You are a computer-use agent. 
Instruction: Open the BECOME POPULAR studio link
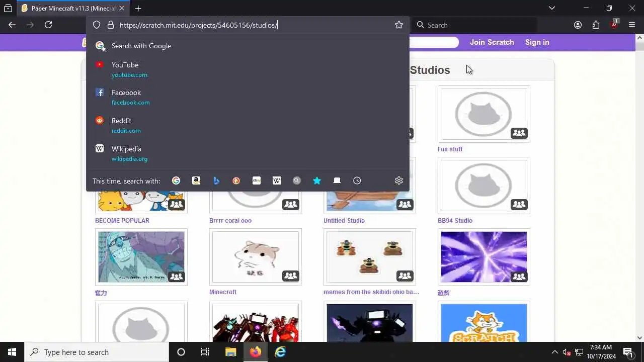pyautogui.click(x=122, y=220)
